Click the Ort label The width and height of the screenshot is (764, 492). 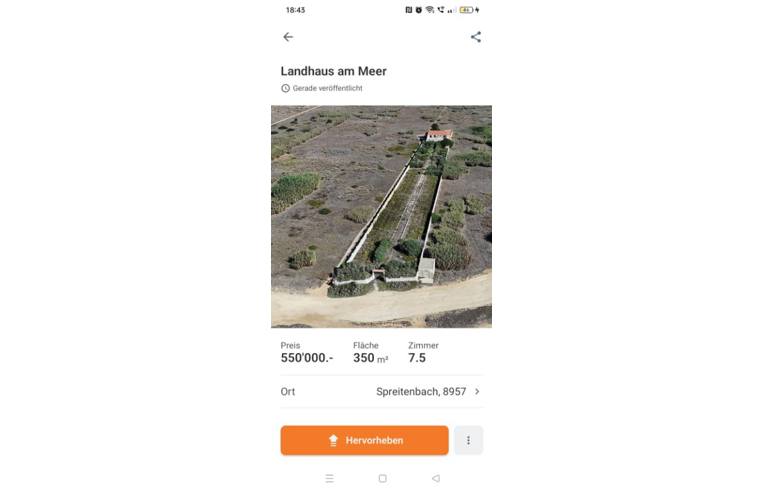coord(287,392)
